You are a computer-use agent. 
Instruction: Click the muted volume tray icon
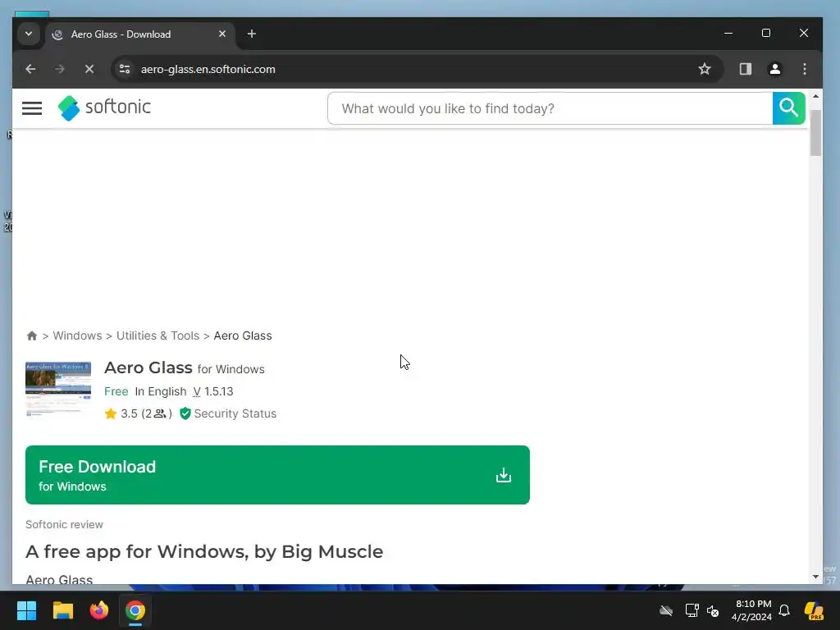tap(713, 610)
